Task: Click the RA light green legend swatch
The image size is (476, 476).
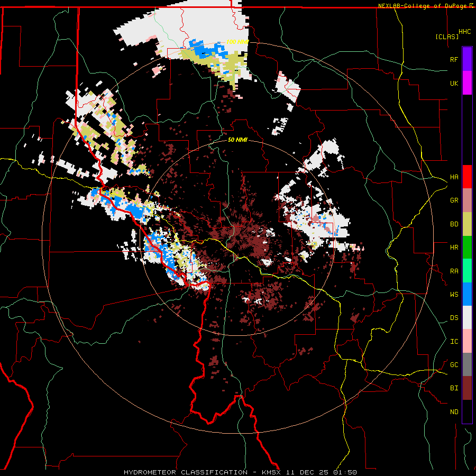Action: click(x=467, y=271)
